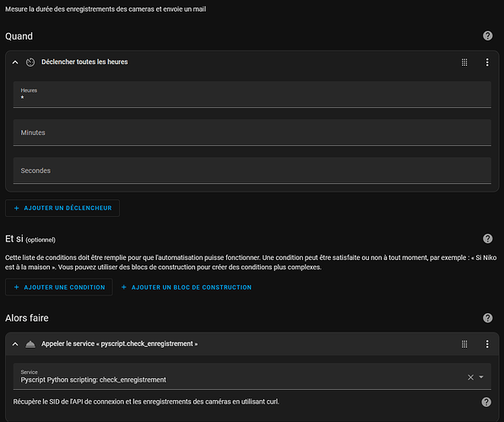504x422 pixels.
Task: Click into the Heures input field
Action: point(252,95)
